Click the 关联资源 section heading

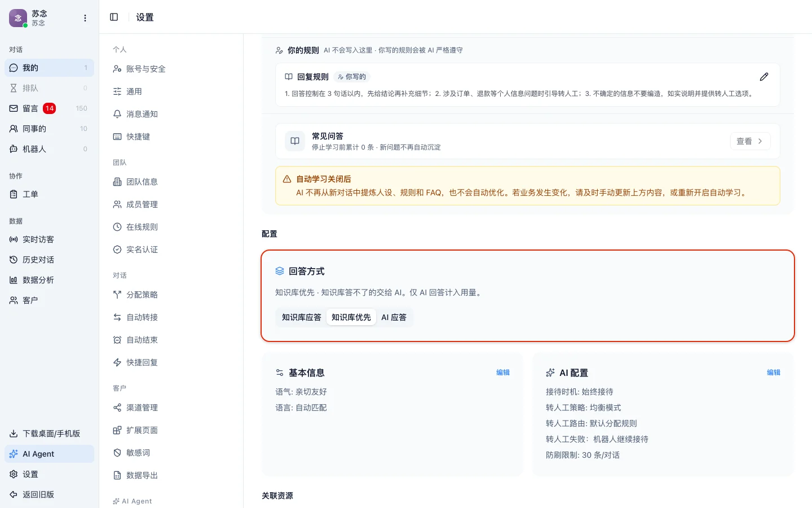277,496
